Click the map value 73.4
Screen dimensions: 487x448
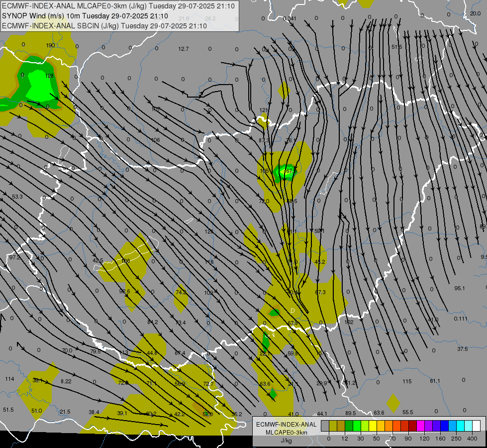[181, 323]
